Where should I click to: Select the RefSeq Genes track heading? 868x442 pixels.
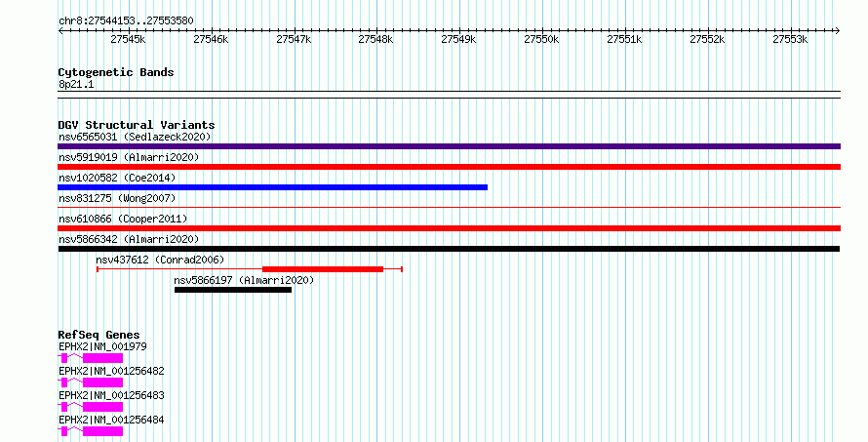99,335
